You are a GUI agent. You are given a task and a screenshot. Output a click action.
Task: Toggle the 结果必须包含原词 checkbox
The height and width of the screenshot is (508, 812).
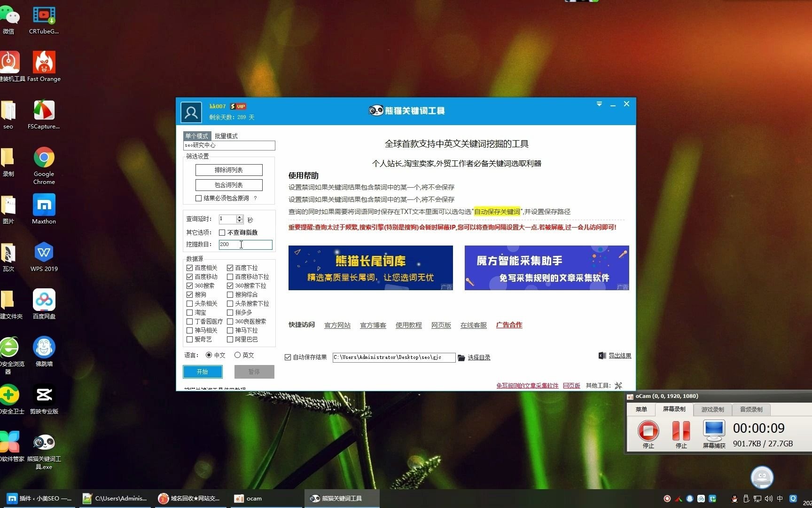pyautogui.click(x=199, y=198)
